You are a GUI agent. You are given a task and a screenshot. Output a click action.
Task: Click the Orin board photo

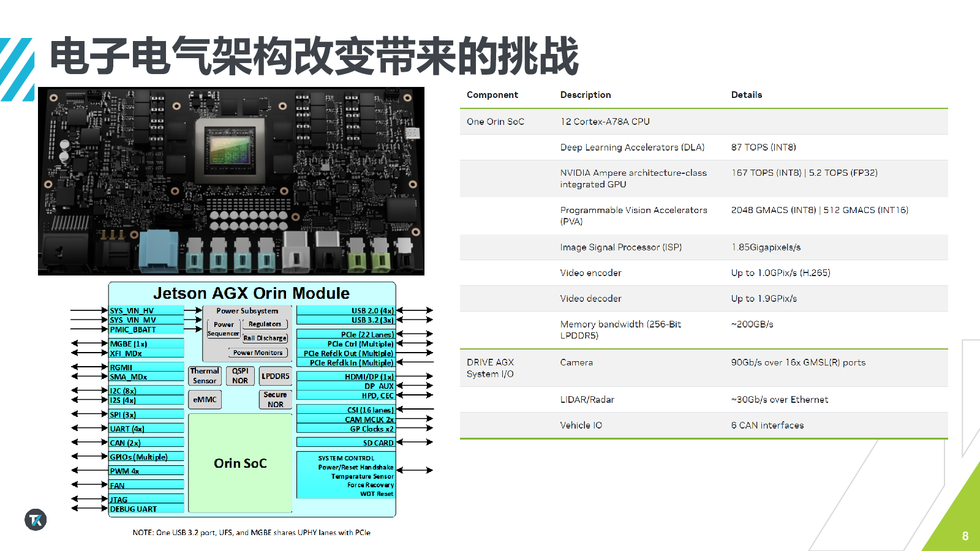coord(231,181)
